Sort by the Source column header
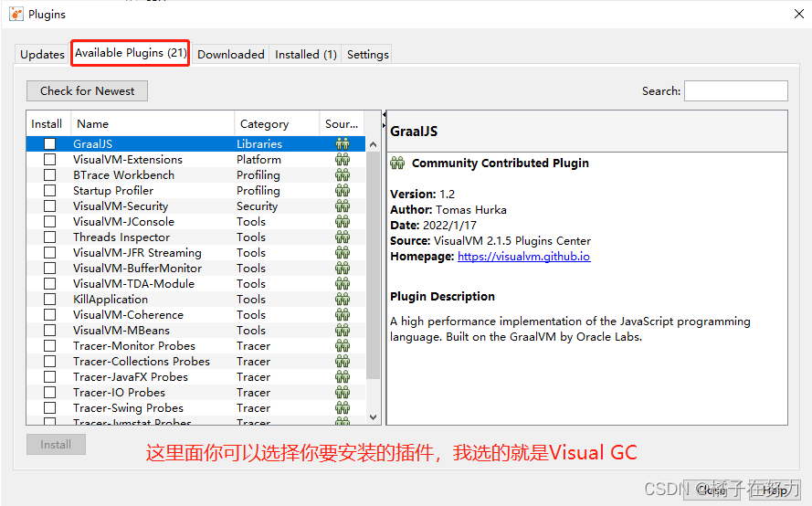The height and width of the screenshot is (506, 812). pyautogui.click(x=343, y=124)
